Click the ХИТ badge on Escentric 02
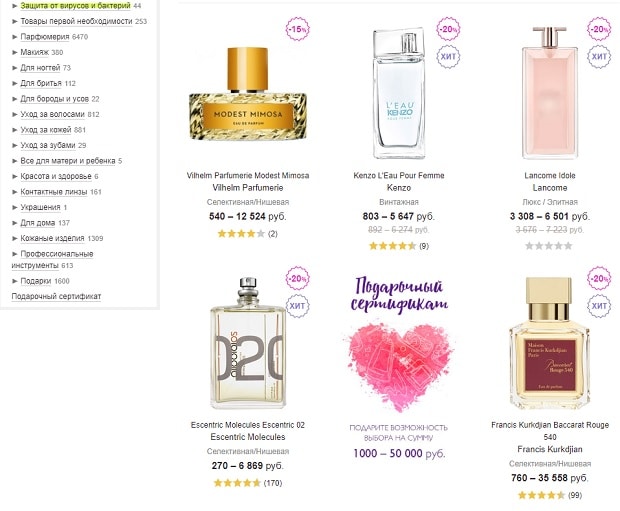 pos(297,304)
